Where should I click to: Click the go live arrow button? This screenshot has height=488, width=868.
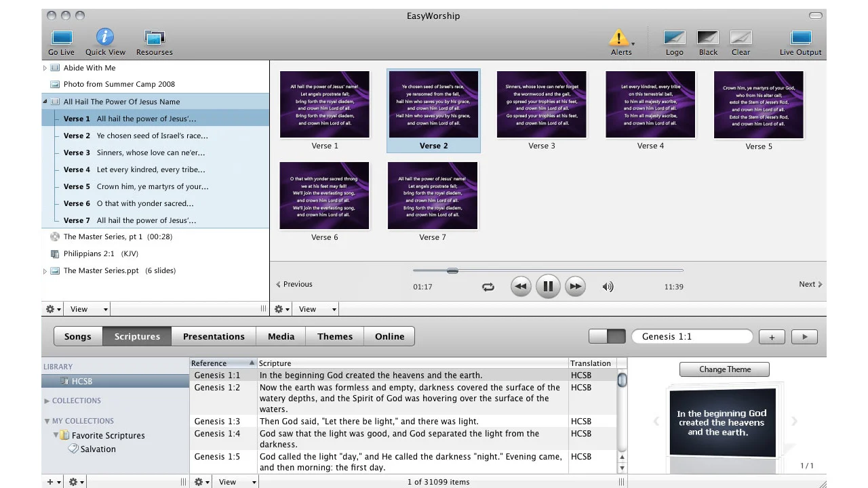click(804, 337)
